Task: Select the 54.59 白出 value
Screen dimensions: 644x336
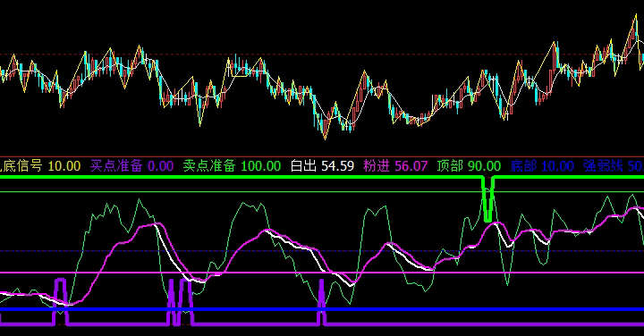Action: 337,166
